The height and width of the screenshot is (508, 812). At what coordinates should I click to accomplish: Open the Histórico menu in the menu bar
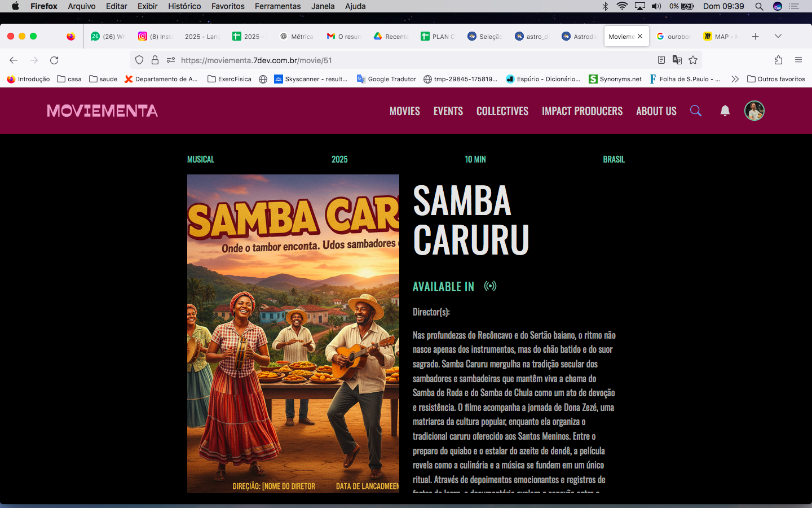coord(184,6)
